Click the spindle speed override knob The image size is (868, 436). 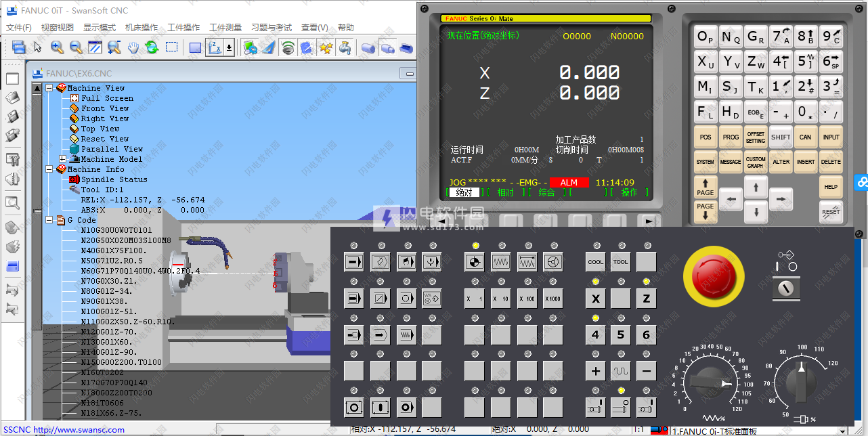[802, 381]
